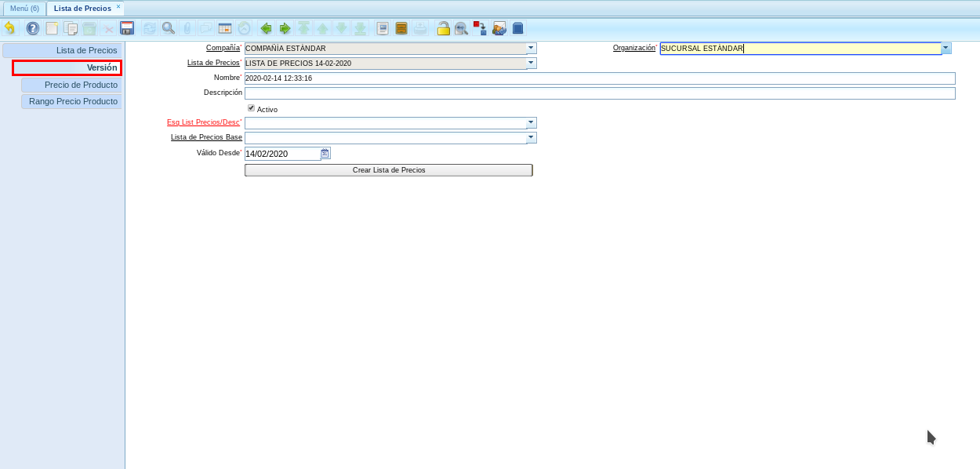Open the Chat bubble icon

pos(205,28)
